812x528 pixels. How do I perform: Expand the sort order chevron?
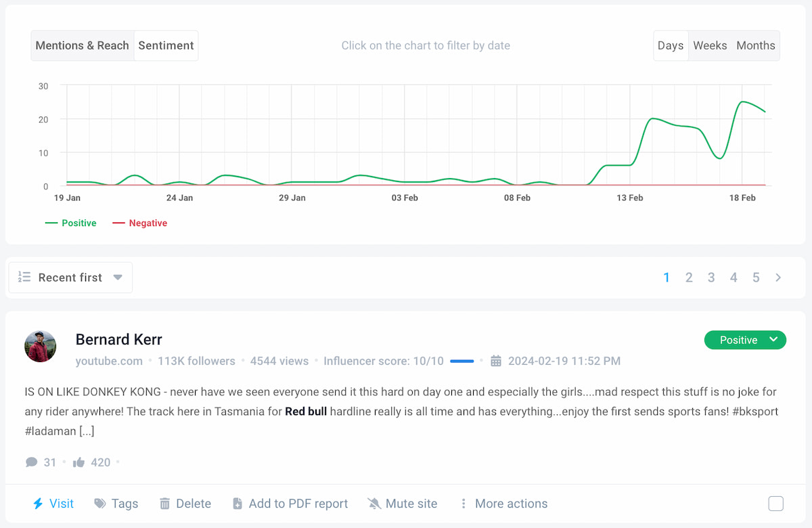pyautogui.click(x=119, y=277)
